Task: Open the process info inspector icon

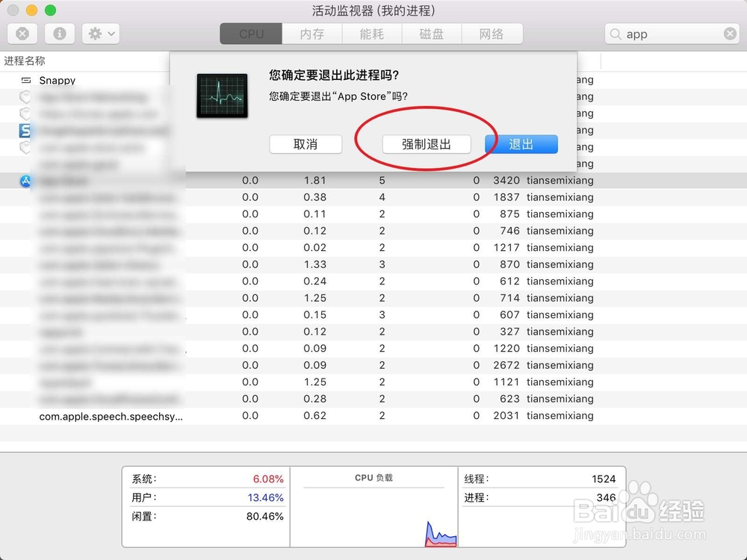Action: point(60,34)
